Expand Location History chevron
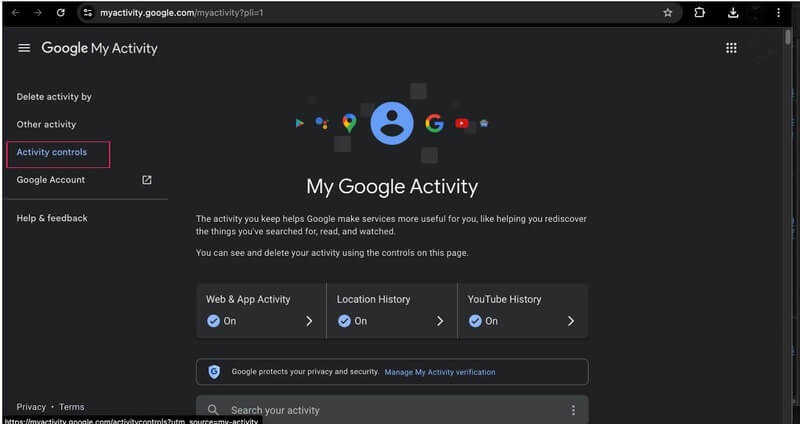Viewport: 800px width, 424px height. 440,321
